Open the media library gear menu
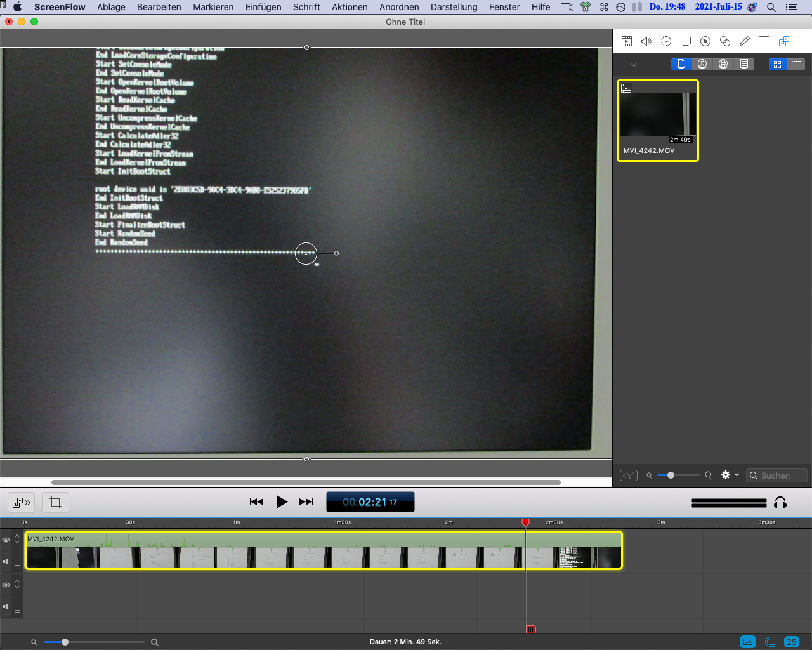Image resolution: width=812 pixels, height=650 pixels. 730,475
